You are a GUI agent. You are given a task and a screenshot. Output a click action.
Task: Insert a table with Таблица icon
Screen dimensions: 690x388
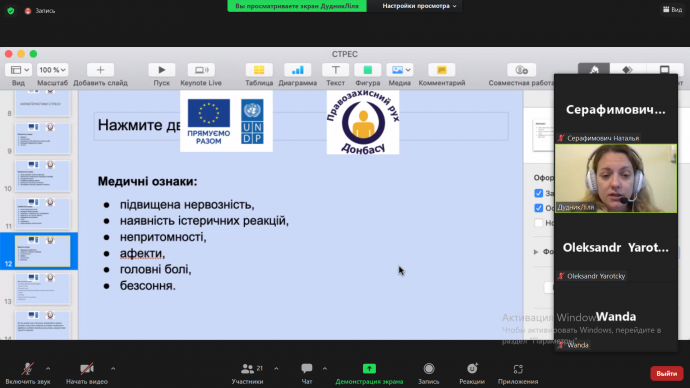point(259,70)
